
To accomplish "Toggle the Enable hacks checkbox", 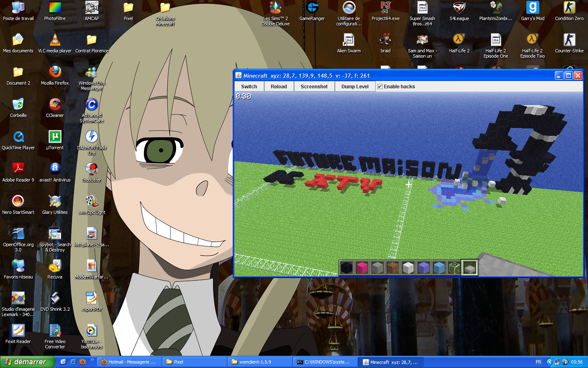I will tap(380, 86).
